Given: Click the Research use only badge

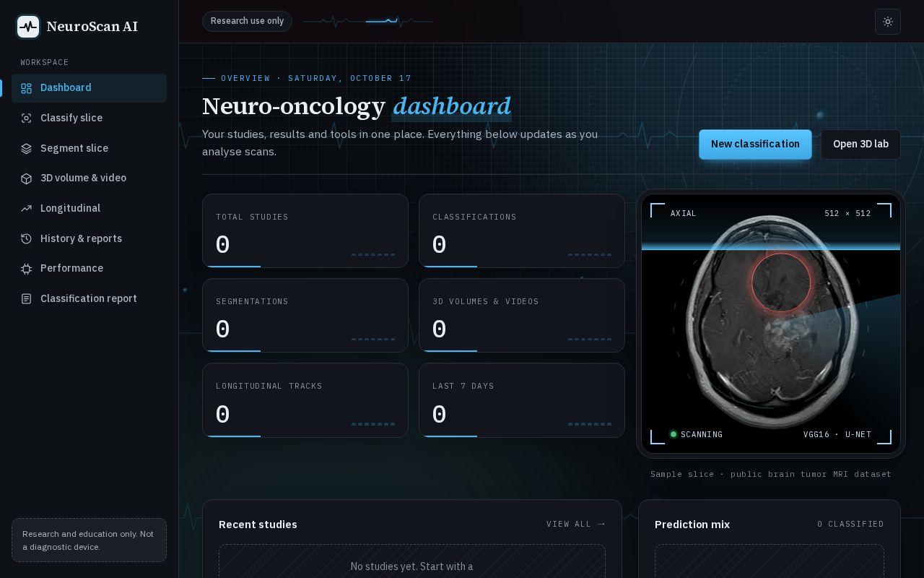Looking at the screenshot, I should point(247,21).
